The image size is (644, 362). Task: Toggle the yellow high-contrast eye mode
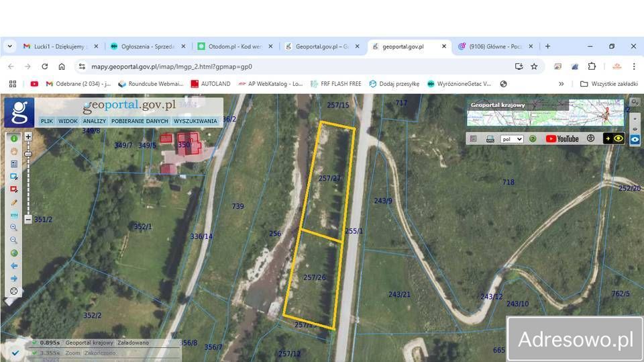(614, 138)
